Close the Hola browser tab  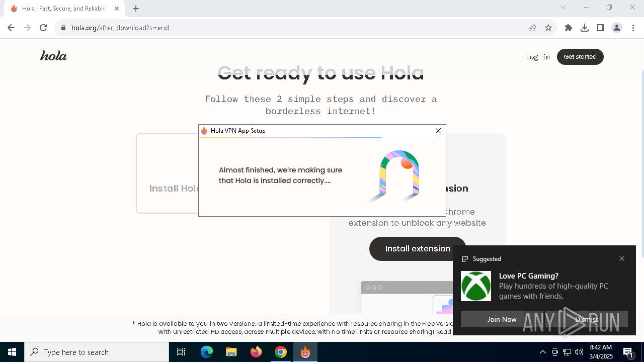(x=117, y=9)
